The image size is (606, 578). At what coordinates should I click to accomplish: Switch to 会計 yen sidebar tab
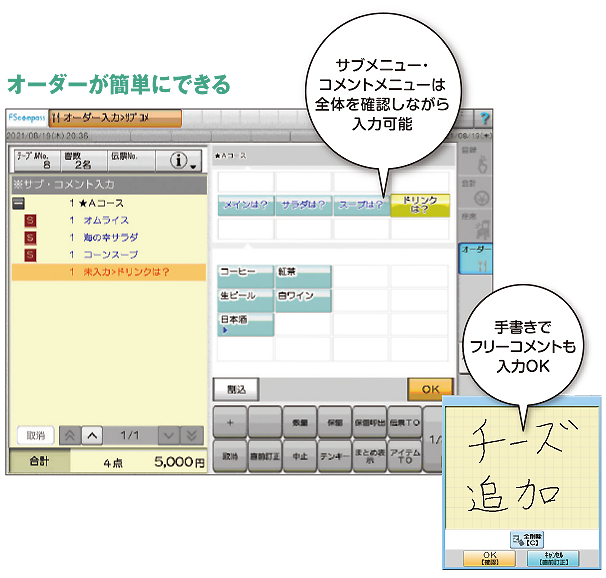pos(475,192)
